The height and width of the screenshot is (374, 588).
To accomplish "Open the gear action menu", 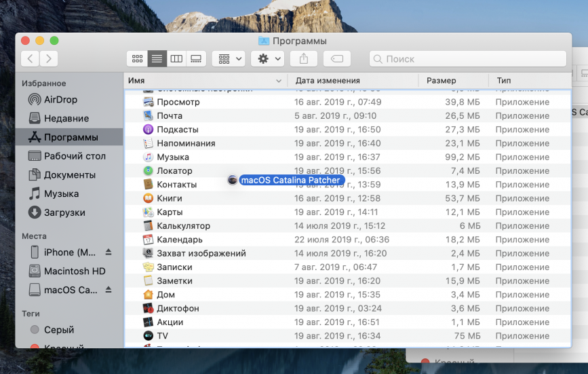I will [267, 59].
